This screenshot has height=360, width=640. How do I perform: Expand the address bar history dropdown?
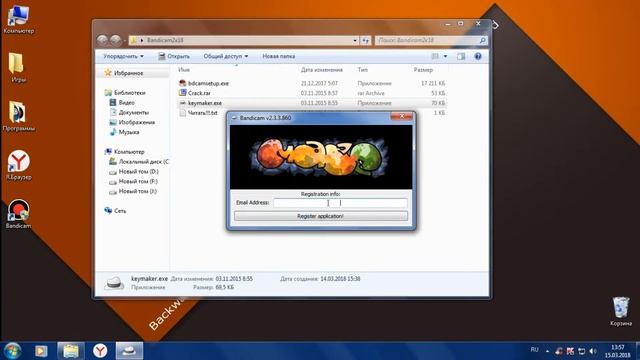(355, 40)
